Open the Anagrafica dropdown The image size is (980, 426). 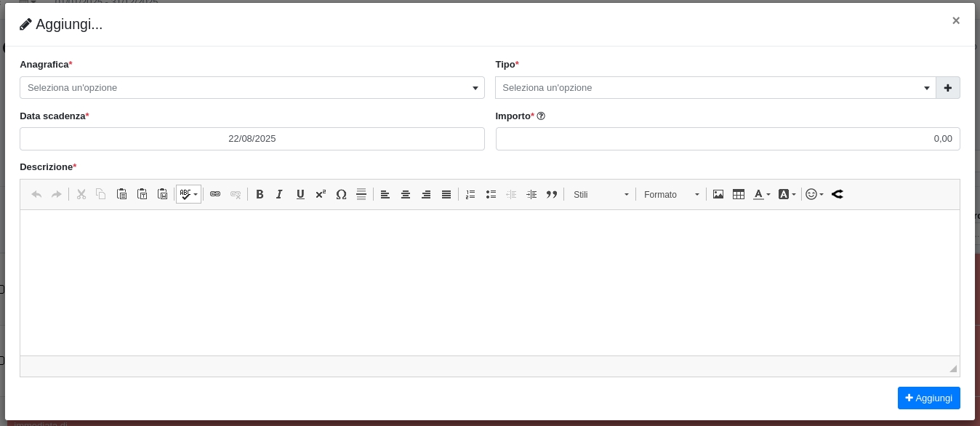tap(252, 88)
